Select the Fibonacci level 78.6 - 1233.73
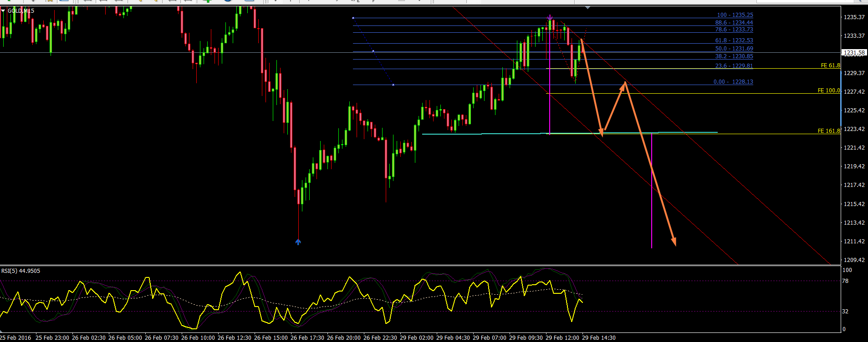868x342 pixels. pyautogui.click(x=734, y=30)
